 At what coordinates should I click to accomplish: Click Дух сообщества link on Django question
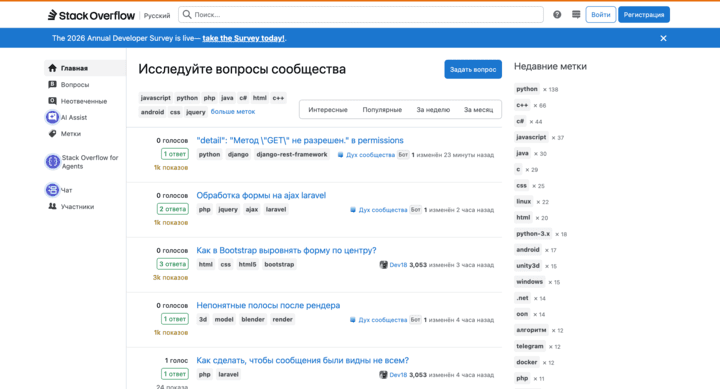(x=371, y=155)
